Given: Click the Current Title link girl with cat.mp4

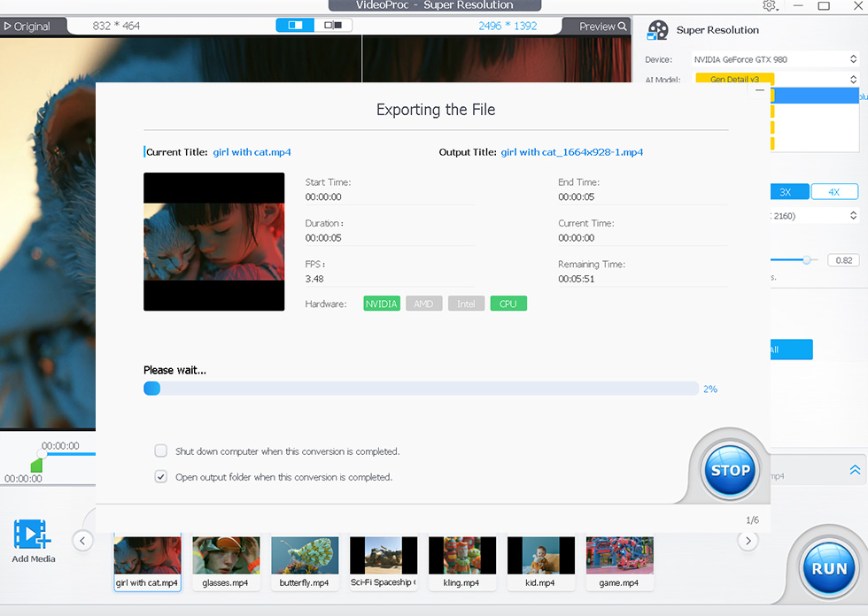Looking at the screenshot, I should tap(252, 152).
